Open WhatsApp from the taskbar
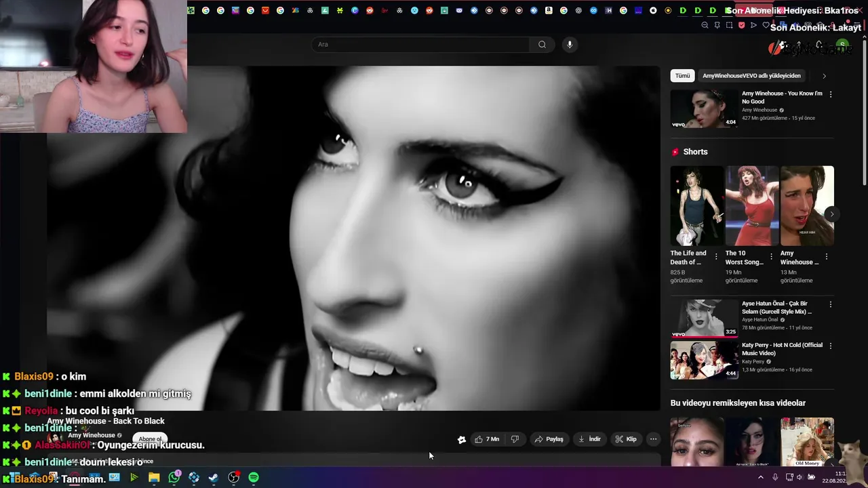Viewport: 868px width, 488px height. pos(174,477)
